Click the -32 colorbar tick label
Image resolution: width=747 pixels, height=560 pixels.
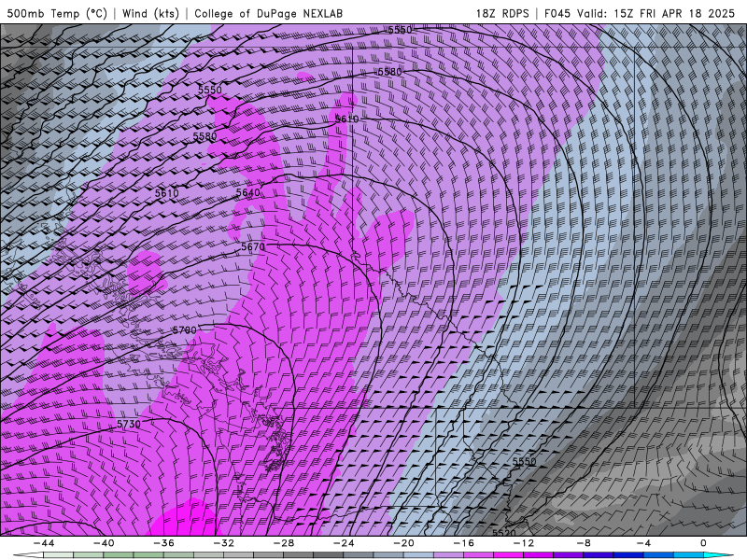(x=224, y=543)
